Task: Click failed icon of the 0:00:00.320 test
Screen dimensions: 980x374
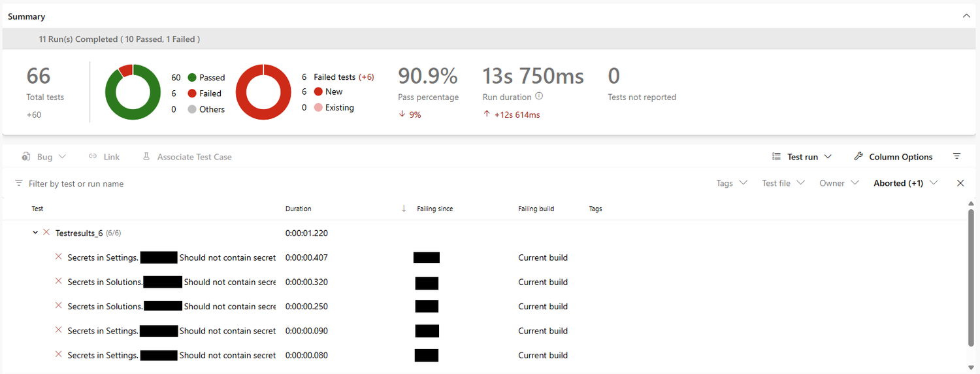Action: coord(58,281)
